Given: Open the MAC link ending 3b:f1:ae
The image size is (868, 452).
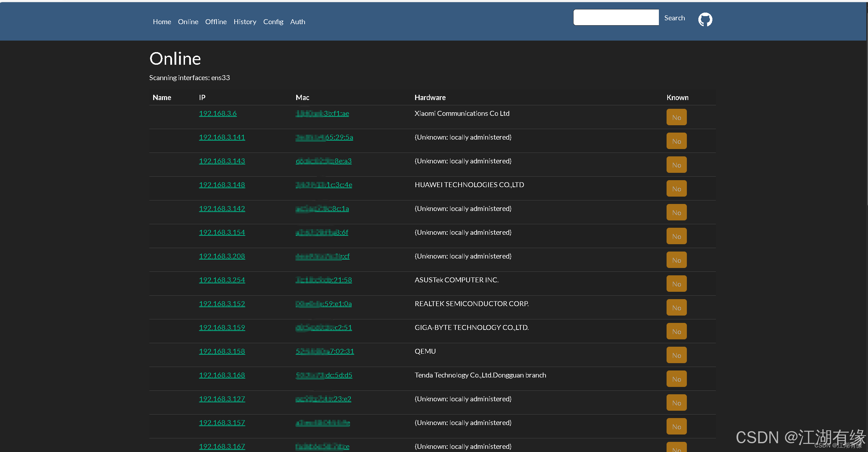Looking at the screenshot, I should 322,113.
